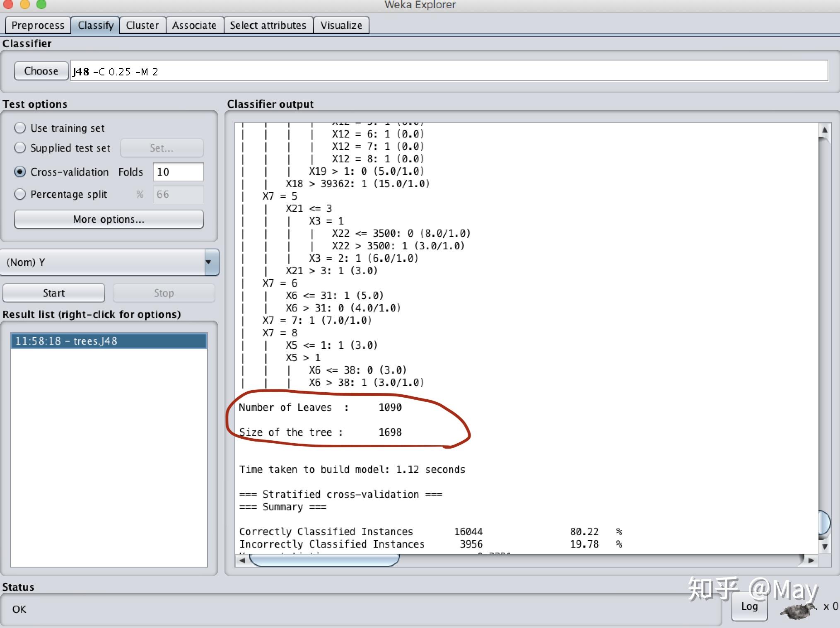Switch to the Preprocess tab
This screenshot has height=628, width=840.
pyautogui.click(x=38, y=25)
